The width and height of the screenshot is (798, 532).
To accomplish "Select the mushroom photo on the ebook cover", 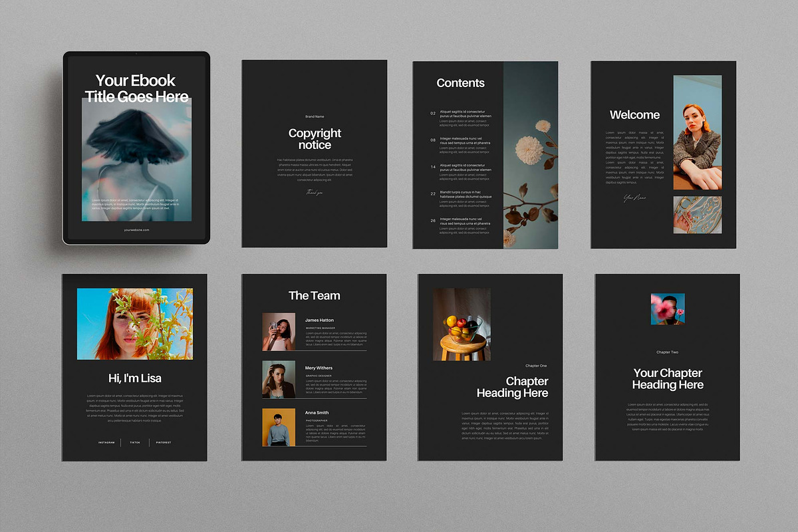I will (136, 160).
